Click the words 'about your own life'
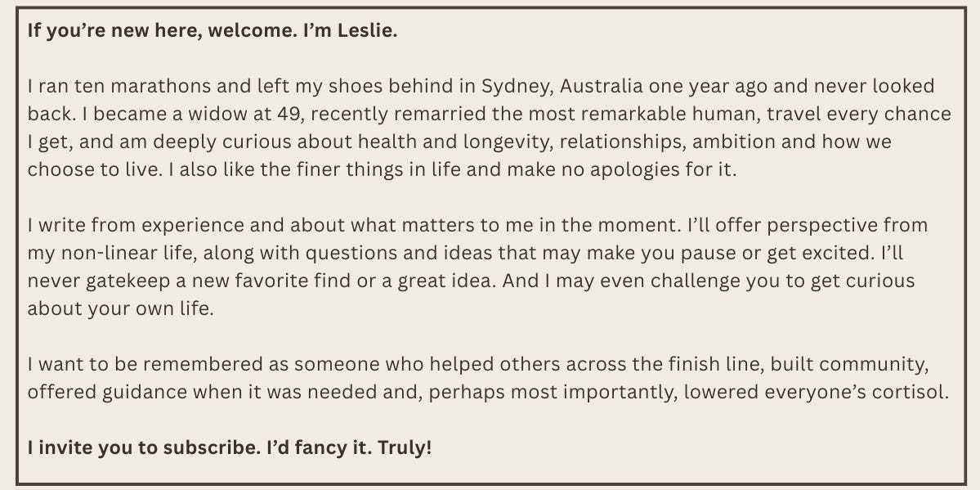 click(x=121, y=308)
